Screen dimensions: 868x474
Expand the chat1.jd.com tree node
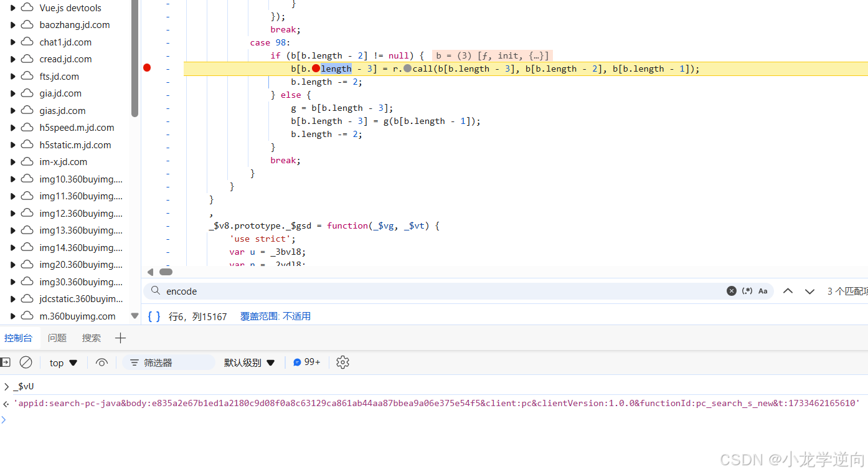[12, 42]
